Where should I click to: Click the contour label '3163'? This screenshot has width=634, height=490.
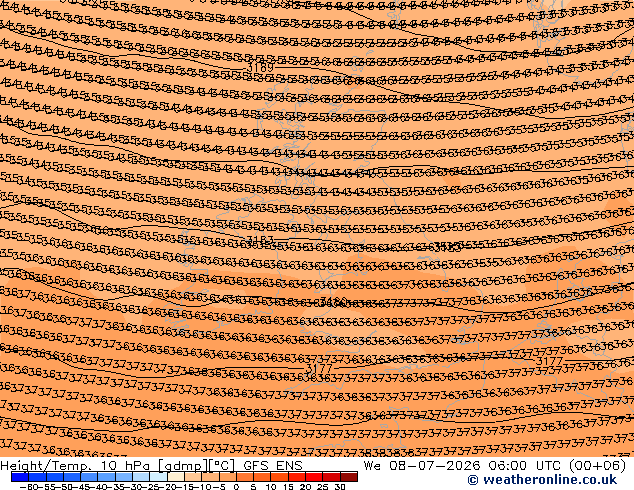pyautogui.click(x=260, y=241)
